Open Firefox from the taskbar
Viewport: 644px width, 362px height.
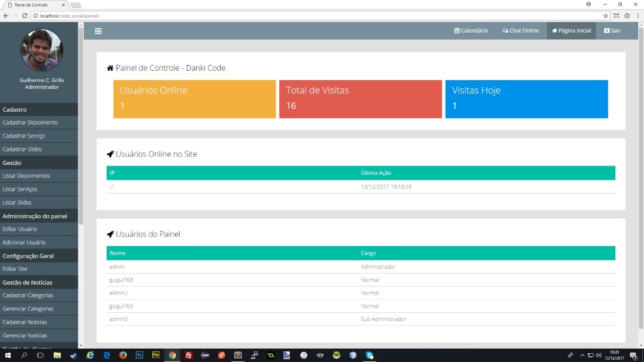coord(123,355)
